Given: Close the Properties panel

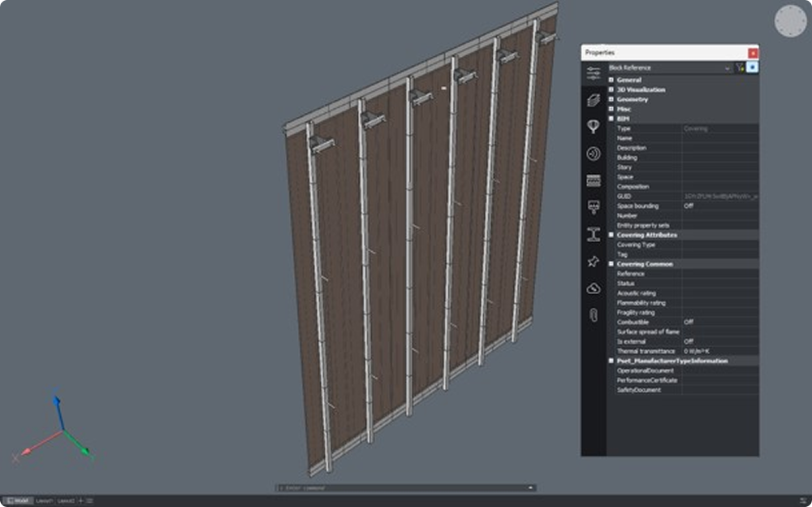Looking at the screenshot, I should (x=753, y=53).
